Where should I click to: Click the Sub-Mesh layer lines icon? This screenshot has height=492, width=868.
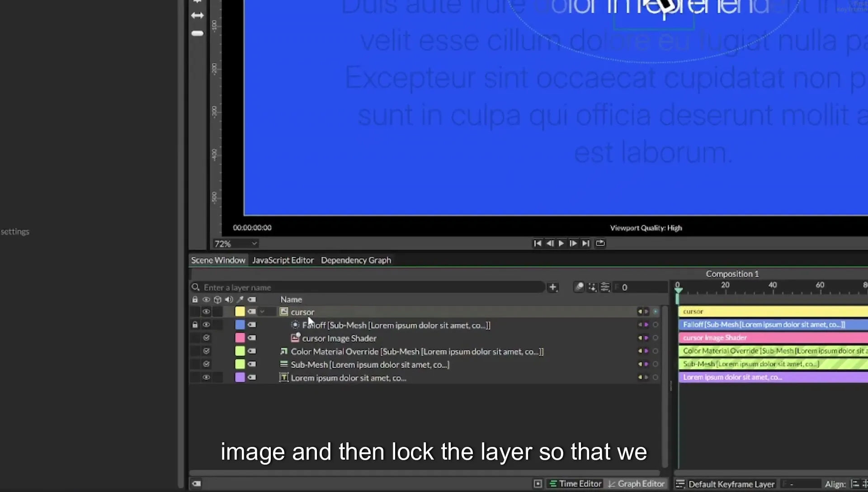(284, 364)
